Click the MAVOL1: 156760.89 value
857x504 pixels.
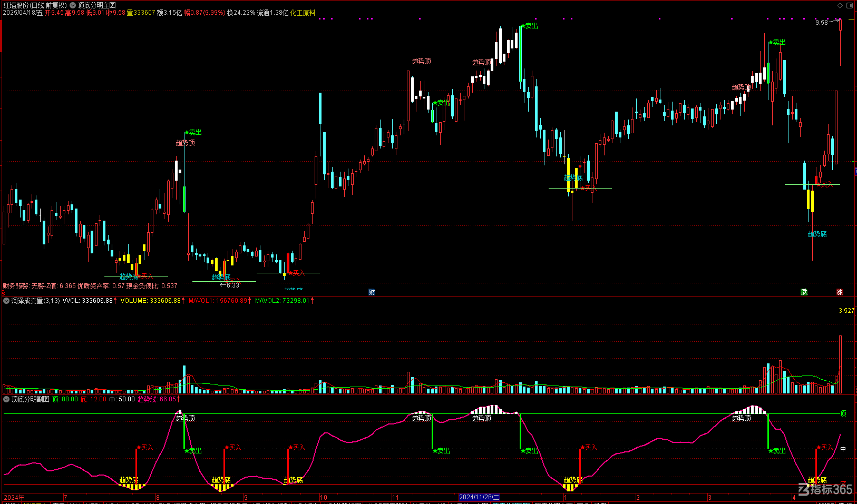(x=218, y=301)
